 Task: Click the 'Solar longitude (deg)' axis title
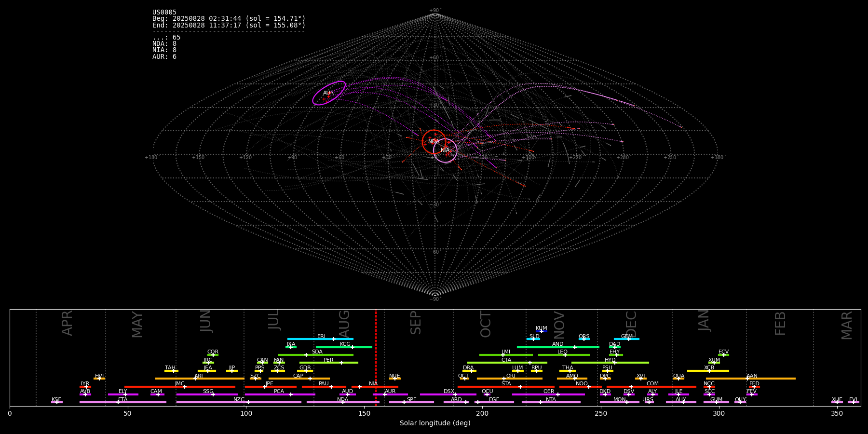click(435, 423)
